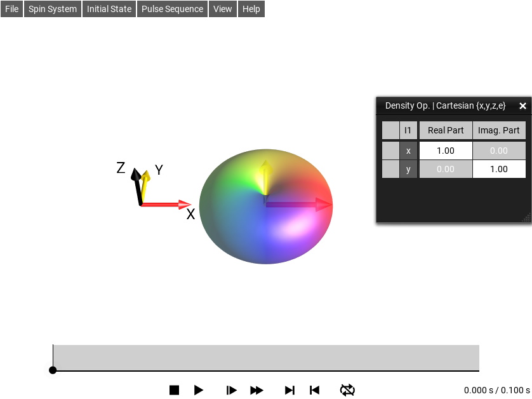Click the Help menu
This screenshot has height=399, width=532.
pyautogui.click(x=251, y=9)
